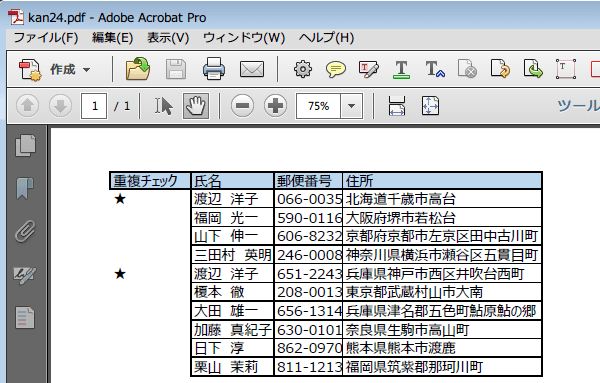
Task: Click address 熊本県熊本市渡鹿
Action: tap(401, 348)
